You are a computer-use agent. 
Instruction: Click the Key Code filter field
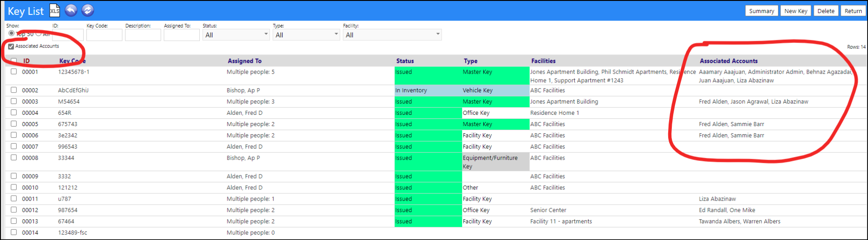(x=104, y=35)
